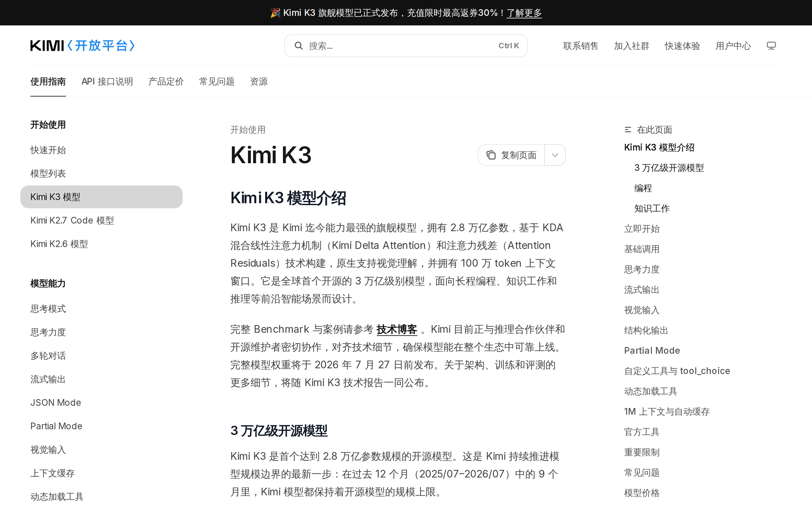Click the KIMI 开放平台 logo

click(82, 46)
